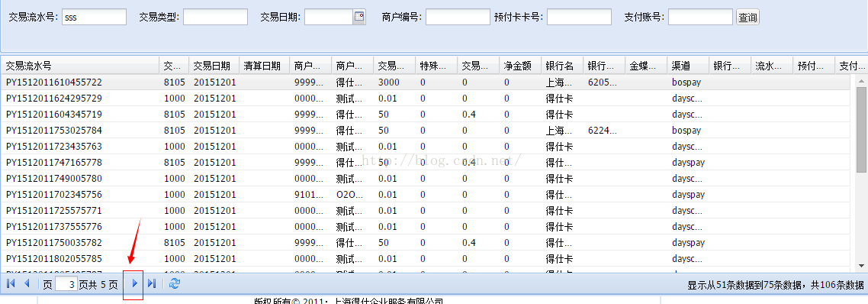Viewport: 868px width, 304px height.
Task: Click bospay in row PY1512011610455722
Action: (x=686, y=82)
